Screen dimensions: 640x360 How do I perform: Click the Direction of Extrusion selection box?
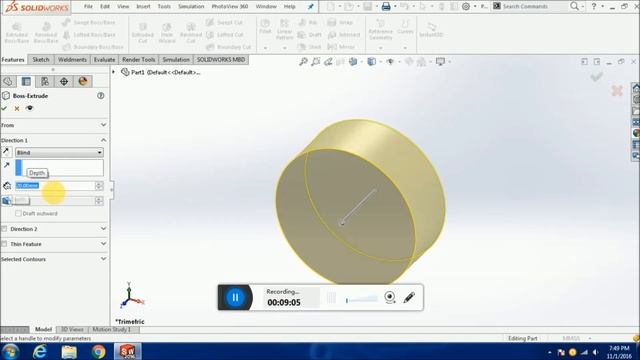(x=59, y=168)
